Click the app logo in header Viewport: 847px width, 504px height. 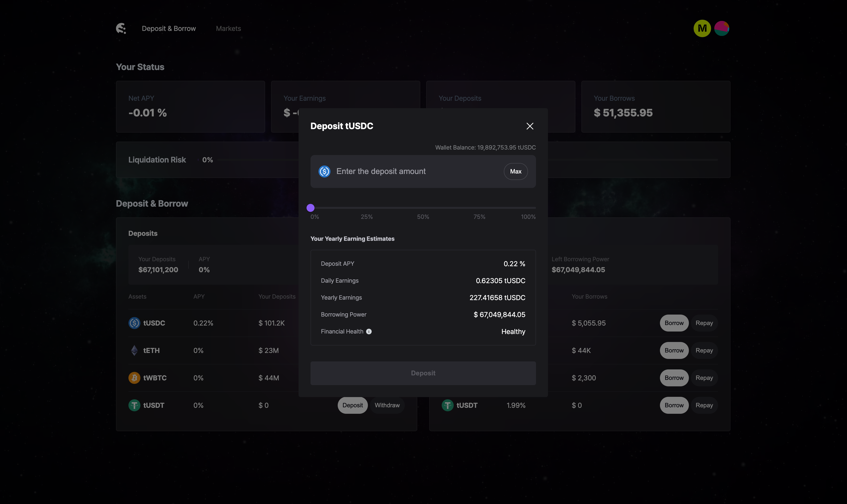(x=121, y=28)
